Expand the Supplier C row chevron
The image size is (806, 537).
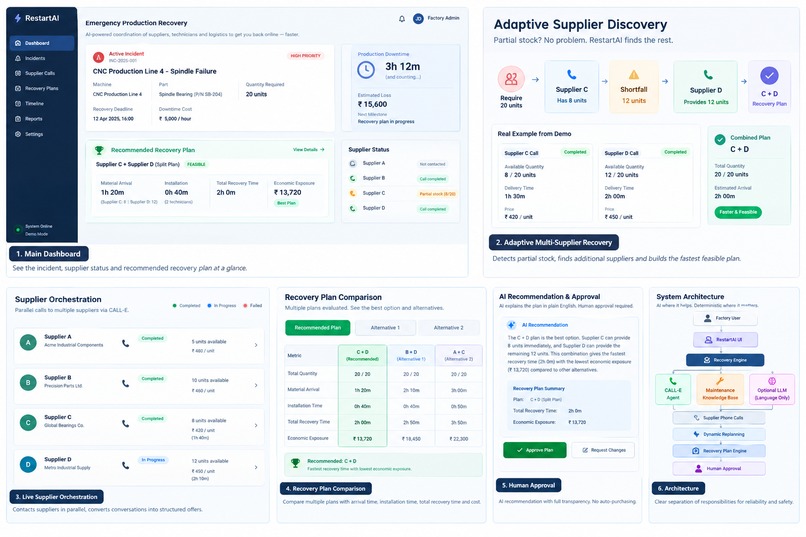click(256, 425)
